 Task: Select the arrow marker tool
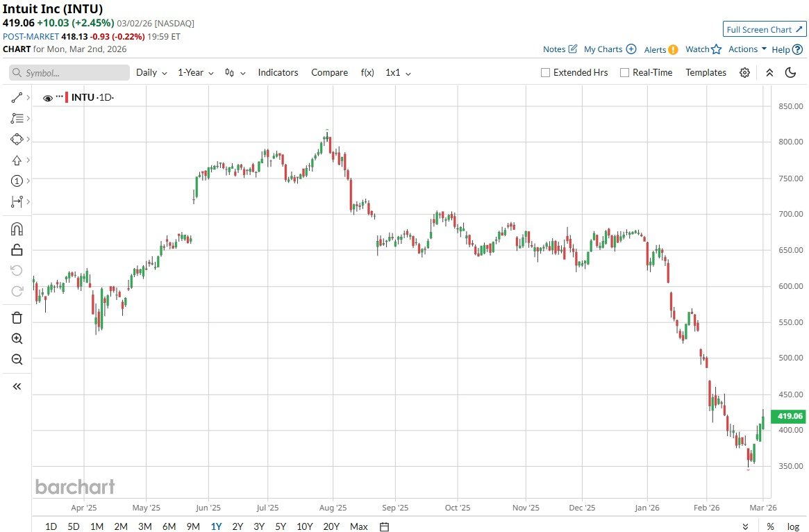(17, 160)
